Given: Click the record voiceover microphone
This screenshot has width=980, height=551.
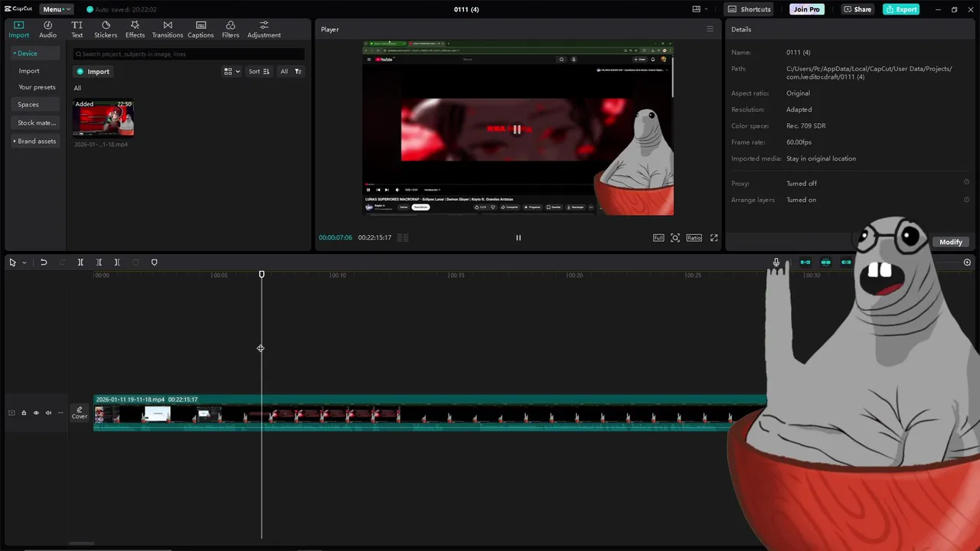Looking at the screenshot, I should (776, 262).
